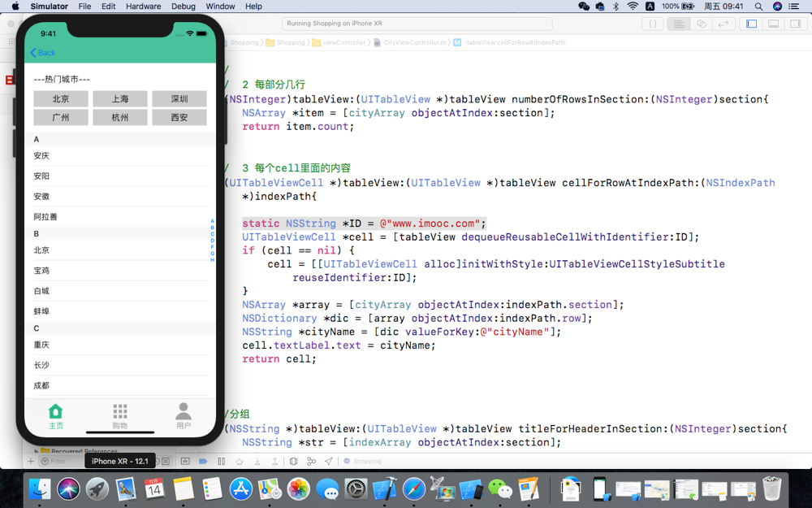The width and height of the screenshot is (812, 508).
Task: Tap the 深圳 hot city button
Action: [179, 98]
